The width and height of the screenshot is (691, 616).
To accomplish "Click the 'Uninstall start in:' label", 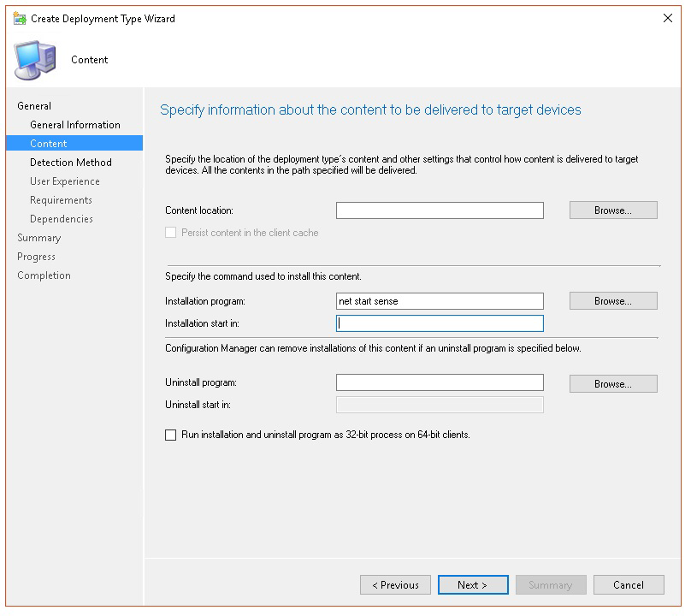I will (198, 405).
